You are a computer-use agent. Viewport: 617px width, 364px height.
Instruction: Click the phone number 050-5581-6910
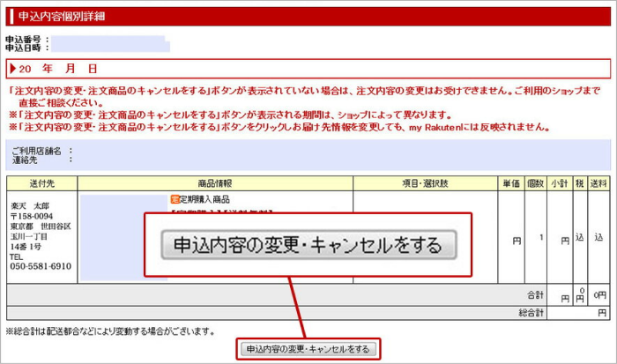pyautogui.click(x=42, y=266)
